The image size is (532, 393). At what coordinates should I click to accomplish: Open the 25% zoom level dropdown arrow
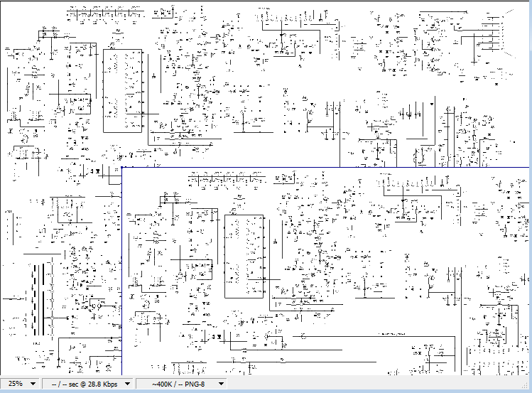33,384
